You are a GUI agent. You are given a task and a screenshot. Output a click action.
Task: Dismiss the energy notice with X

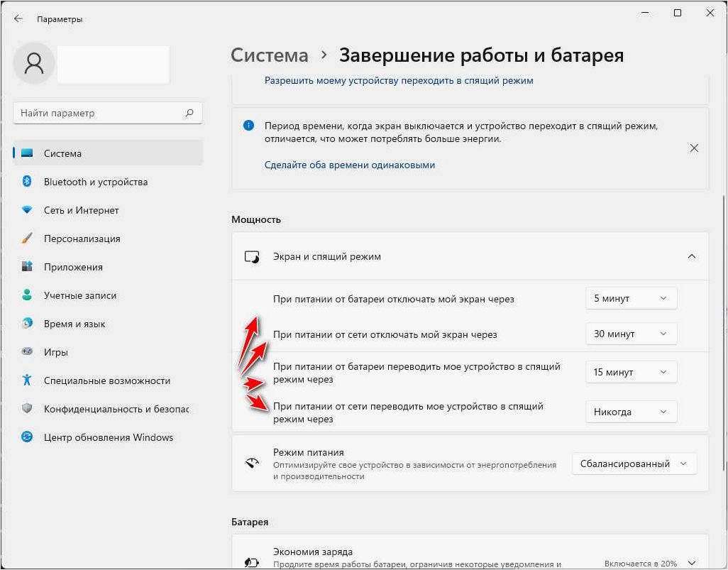(694, 148)
